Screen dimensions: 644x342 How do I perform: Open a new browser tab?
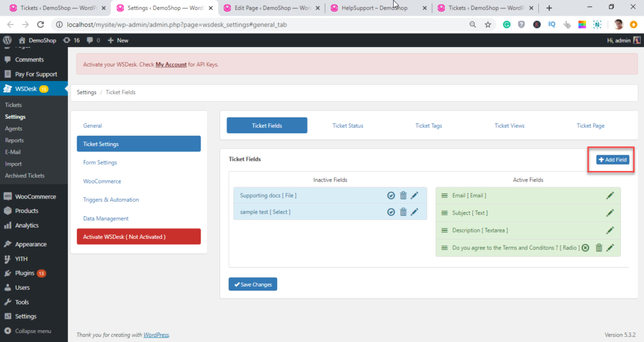pyautogui.click(x=549, y=8)
